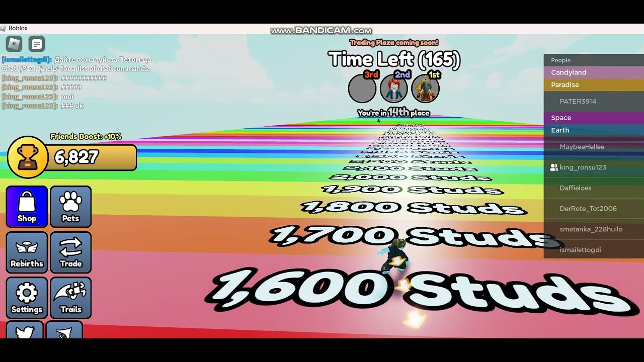The image size is (644, 362).
Task: Click the gold trophy icon
Action: 28,157
